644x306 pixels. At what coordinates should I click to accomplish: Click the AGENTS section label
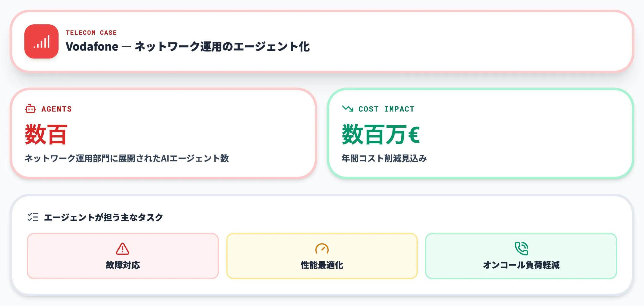coord(57,109)
